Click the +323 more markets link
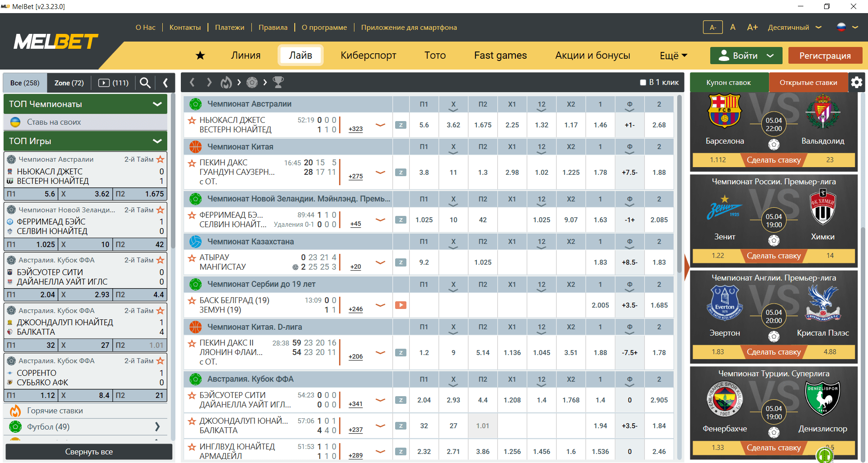Viewport: 868px width, 463px height. (x=356, y=129)
